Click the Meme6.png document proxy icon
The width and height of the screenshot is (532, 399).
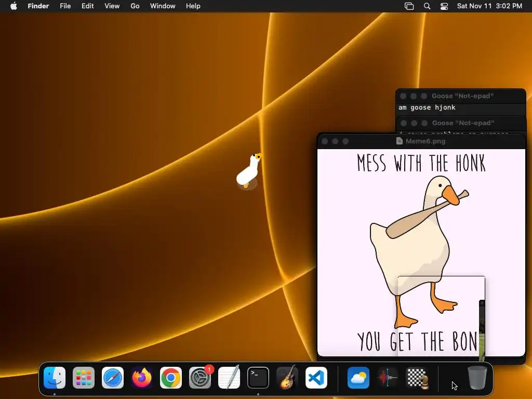(x=400, y=141)
